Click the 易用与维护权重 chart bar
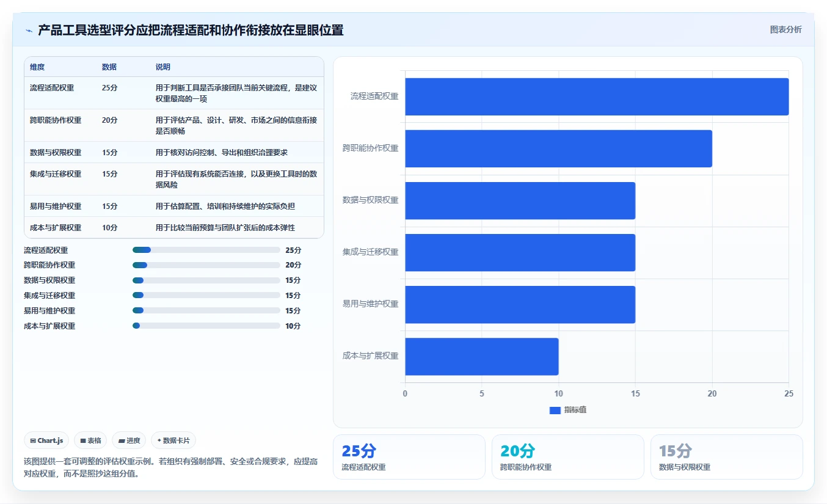The height and width of the screenshot is (504, 827). 520,304
